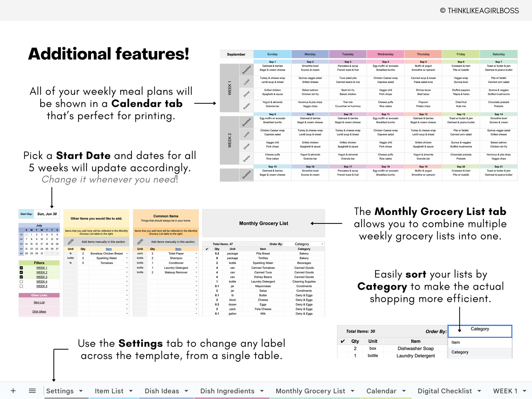Click the pencil icon in Other Items section

coord(71,241)
